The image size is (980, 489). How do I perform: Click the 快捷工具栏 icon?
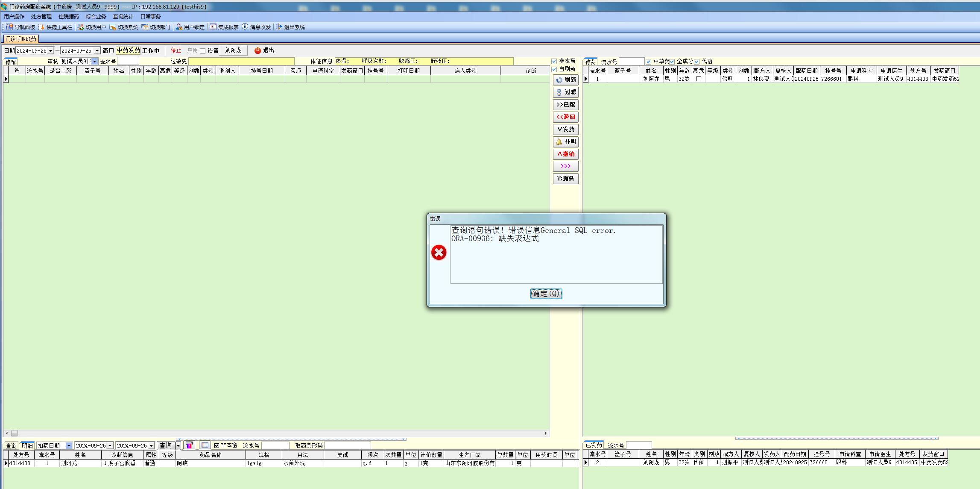pyautogui.click(x=41, y=27)
